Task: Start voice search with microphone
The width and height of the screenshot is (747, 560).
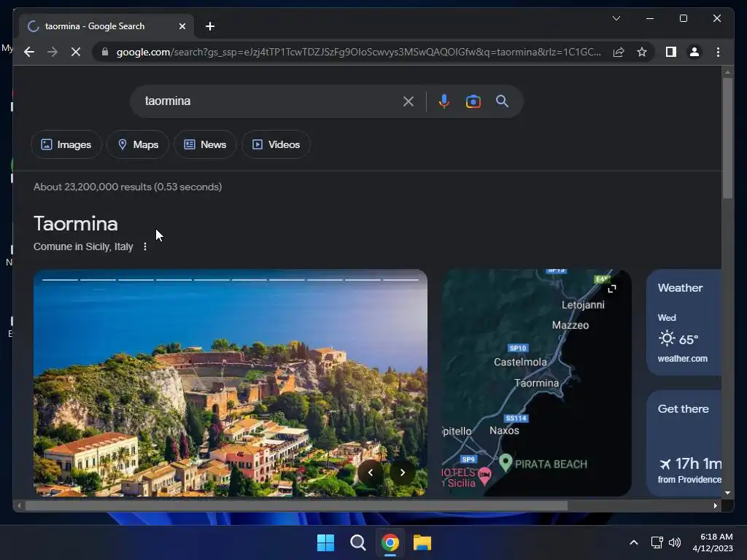Action: [444, 101]
